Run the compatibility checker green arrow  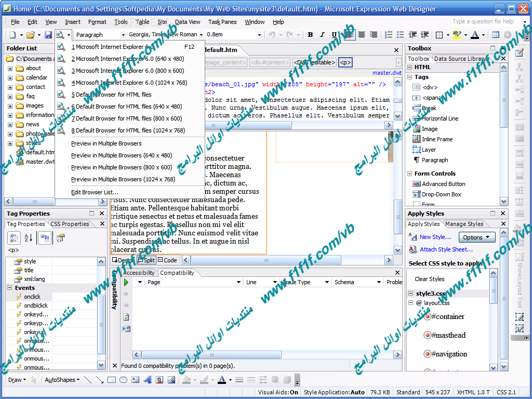(126, 282)
